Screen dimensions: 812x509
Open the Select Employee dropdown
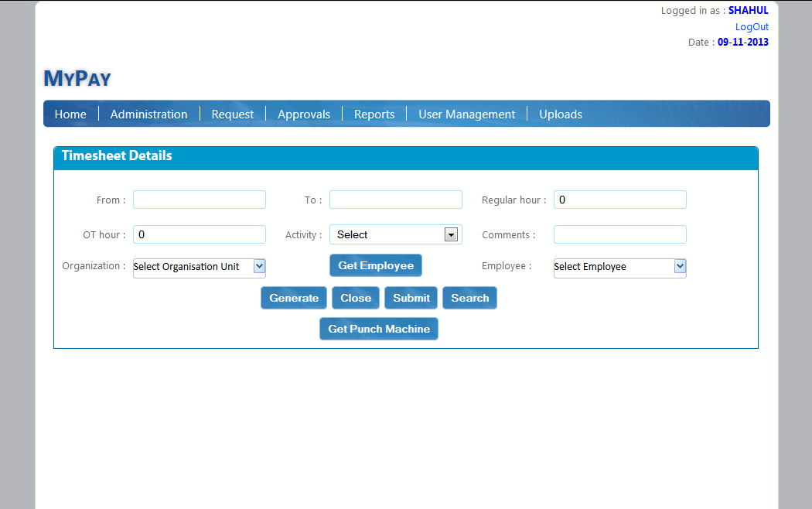click(620, 267)
